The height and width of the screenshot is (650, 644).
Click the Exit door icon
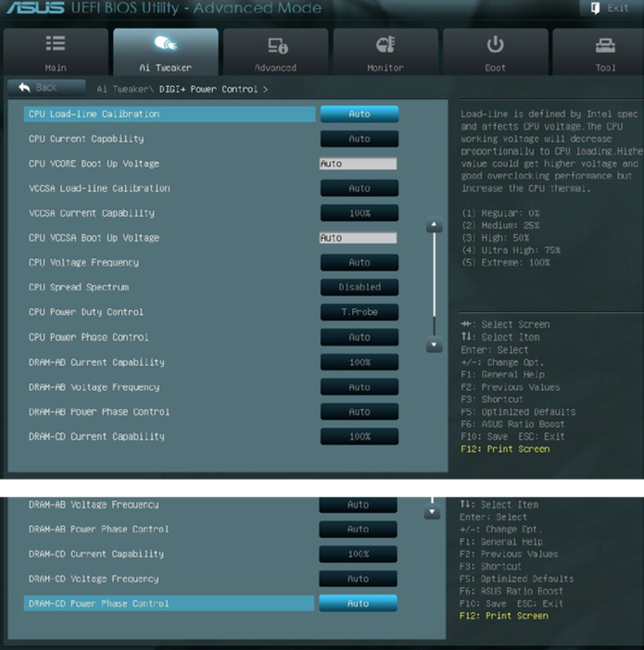coord(595,8)
